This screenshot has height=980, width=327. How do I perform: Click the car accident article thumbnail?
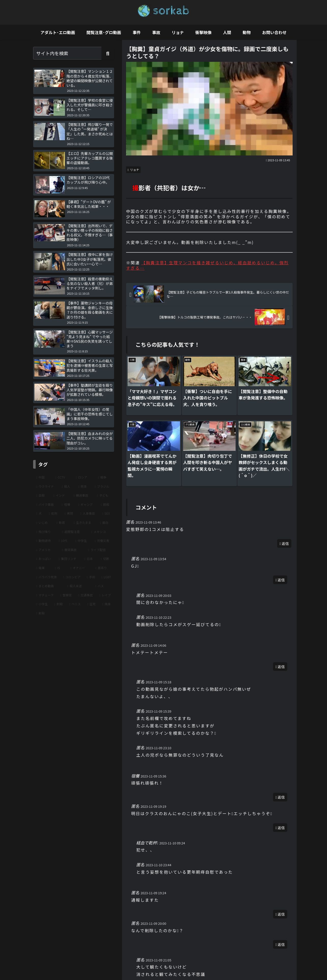click(265, 371)
